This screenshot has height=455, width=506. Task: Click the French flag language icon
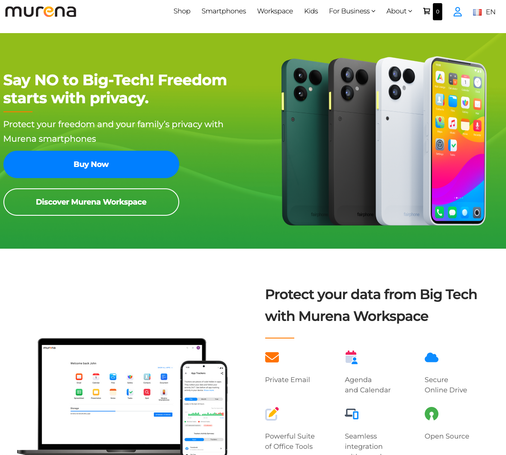click(x=477, y=12)
